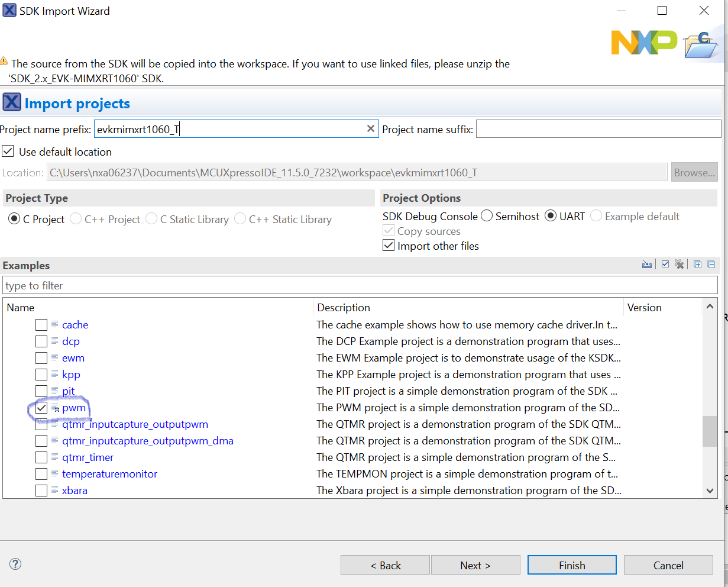Image resolution: width=728 pixels, height=587 pixels.
Task: Enable the dcp example checkbox
Action: [41, 341]
